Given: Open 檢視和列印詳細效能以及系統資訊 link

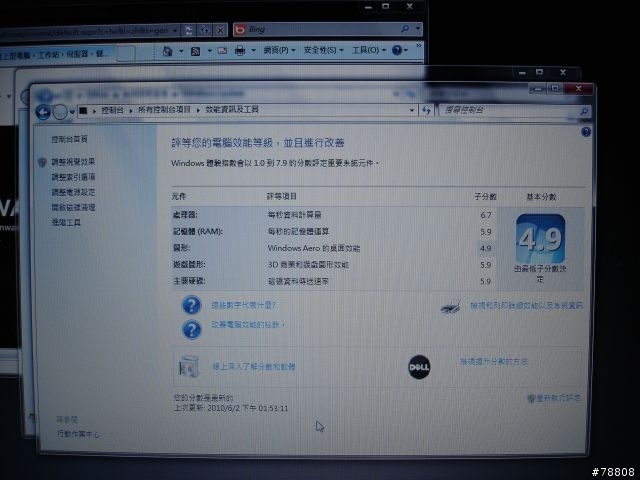Looking at the screenshot, I should pos(527,305).
